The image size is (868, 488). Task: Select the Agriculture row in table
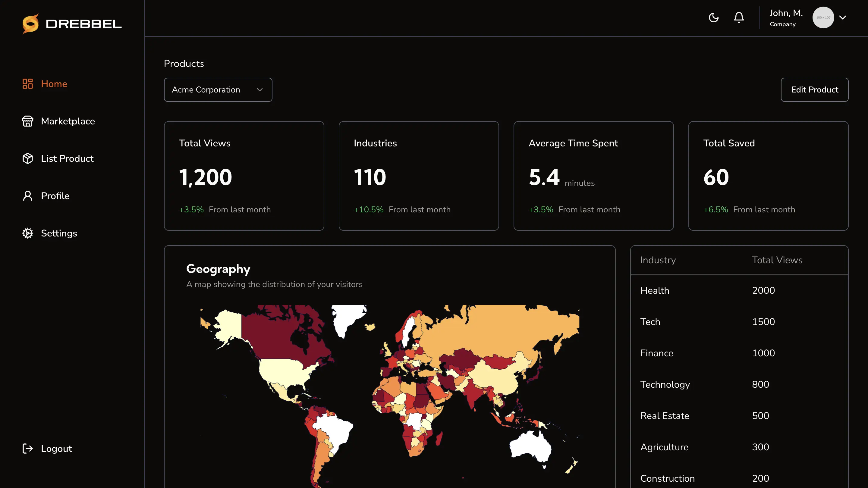coord(739,447)
